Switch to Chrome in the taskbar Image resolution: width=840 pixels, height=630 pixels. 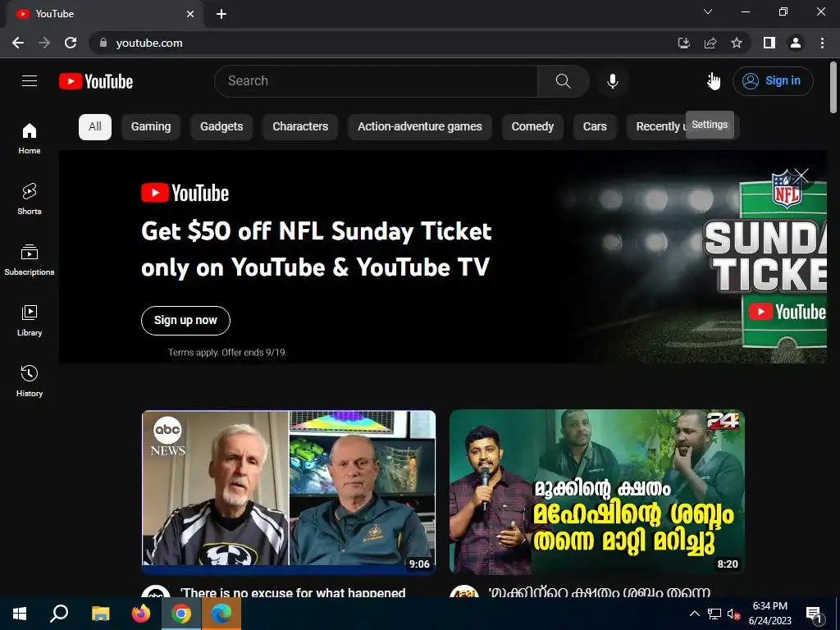click(x=181, y=614)
